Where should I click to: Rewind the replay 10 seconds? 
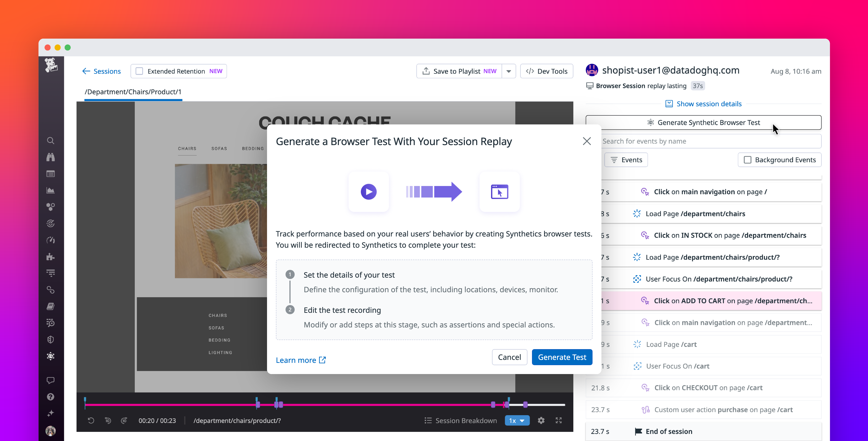point(108,420)
